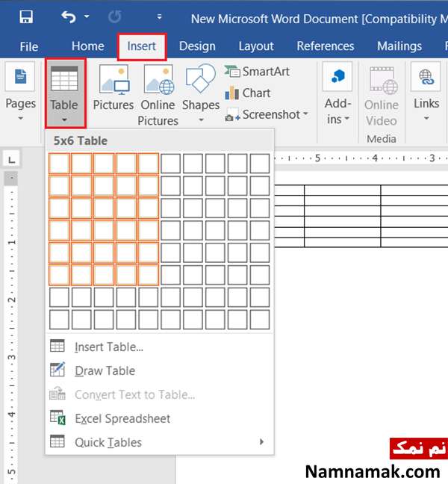
Task: Expand the Shapes gallery arrow
Action: point(201,120)
